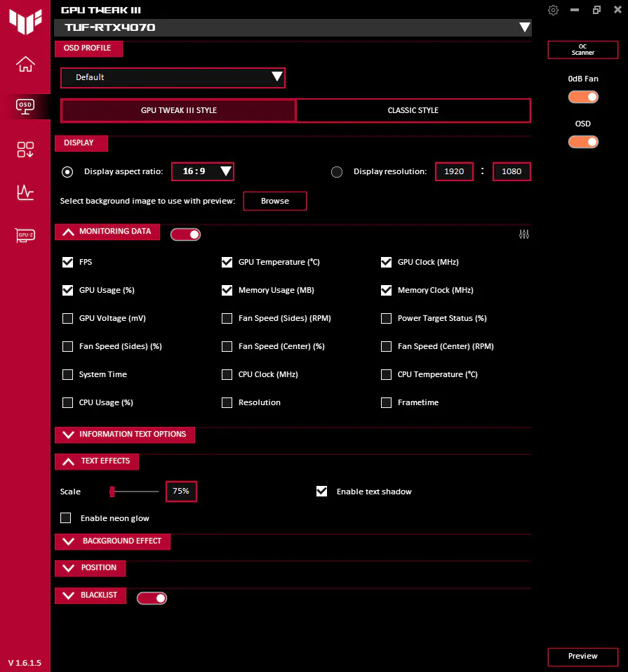This screenshot has height=672, width=628.
Task: Uncheck Memory Clock (MHz) checkbox
Action: point(387,290)
